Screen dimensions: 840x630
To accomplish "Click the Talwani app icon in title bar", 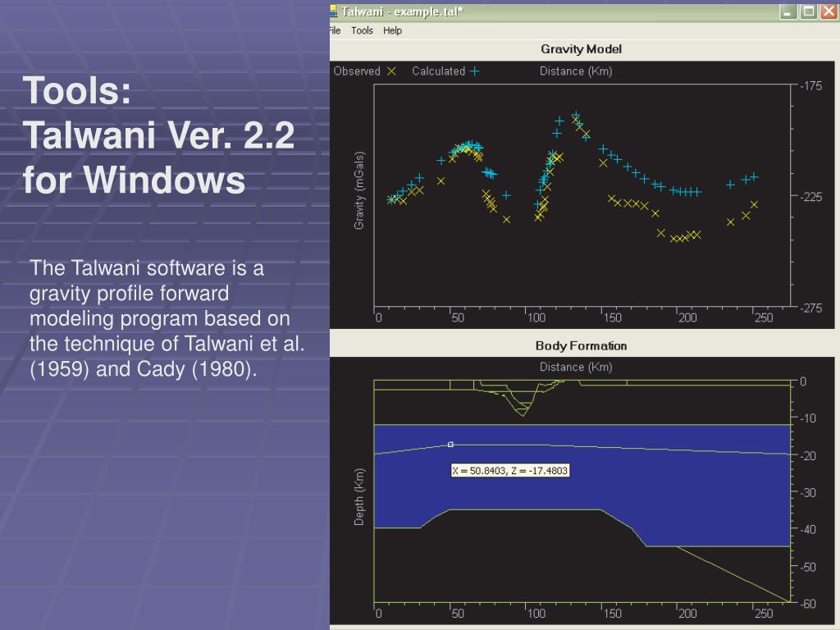I will point(333,11).
